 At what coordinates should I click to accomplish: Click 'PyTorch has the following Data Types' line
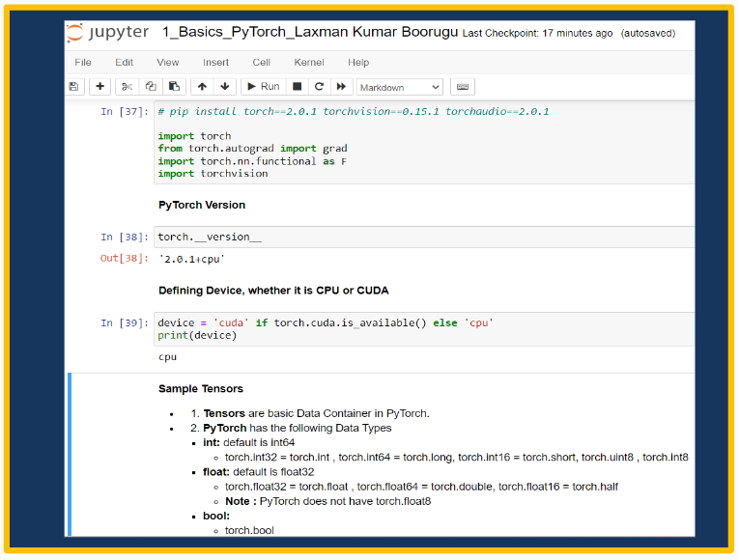[x=291, y=428]
